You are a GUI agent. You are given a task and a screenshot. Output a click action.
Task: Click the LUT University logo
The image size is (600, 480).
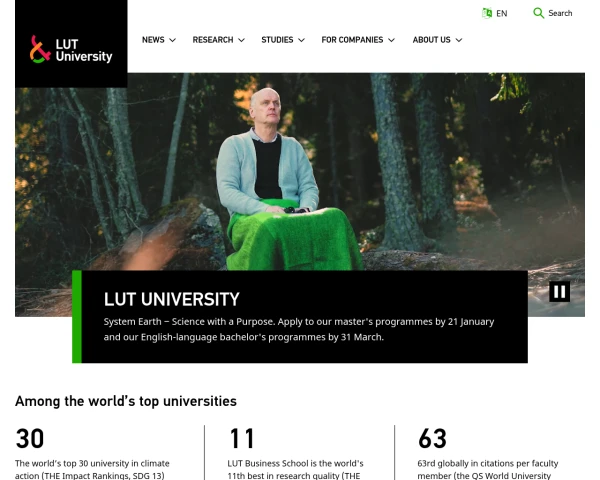71,49
